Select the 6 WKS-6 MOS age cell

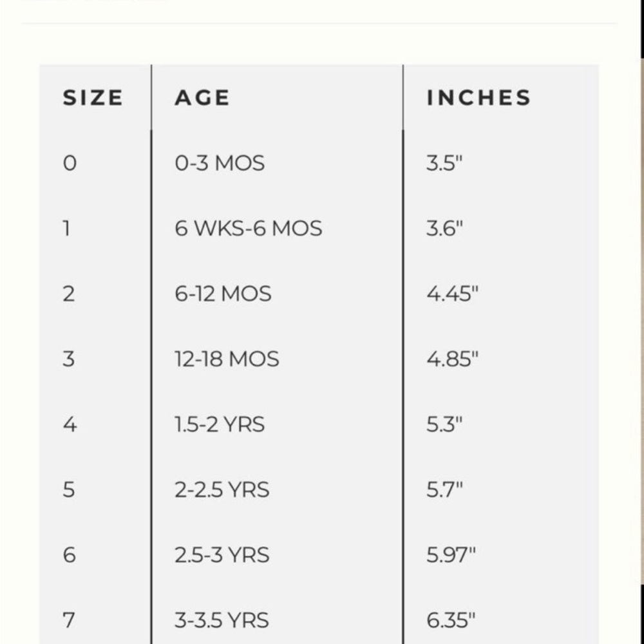(x=248, y=229)
